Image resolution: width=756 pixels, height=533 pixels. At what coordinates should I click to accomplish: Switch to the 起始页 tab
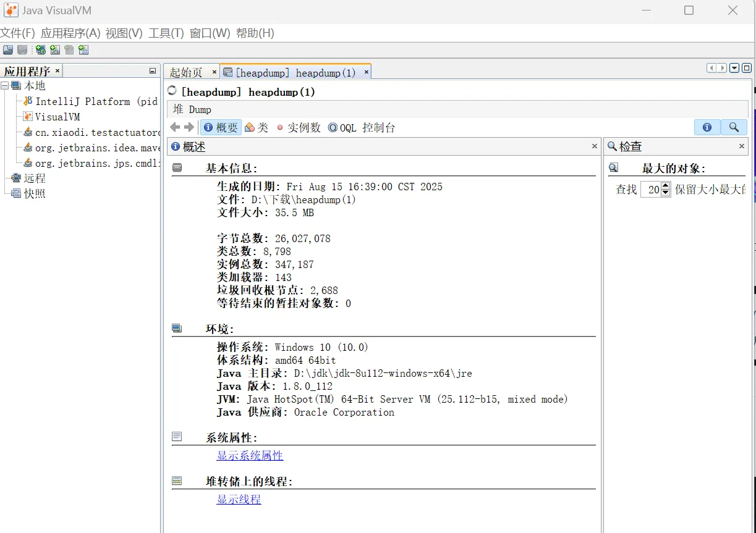click(186, 73)
